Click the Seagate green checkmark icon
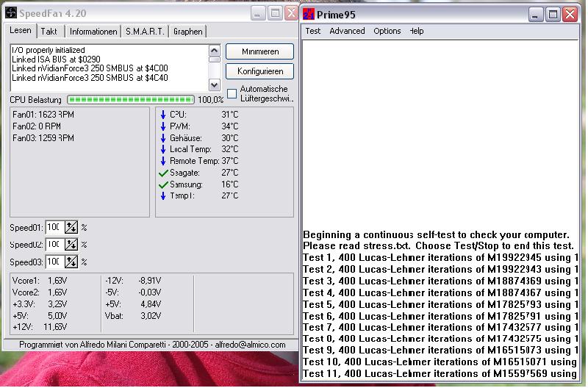This screenshot has height=388, width=588. 163,173
